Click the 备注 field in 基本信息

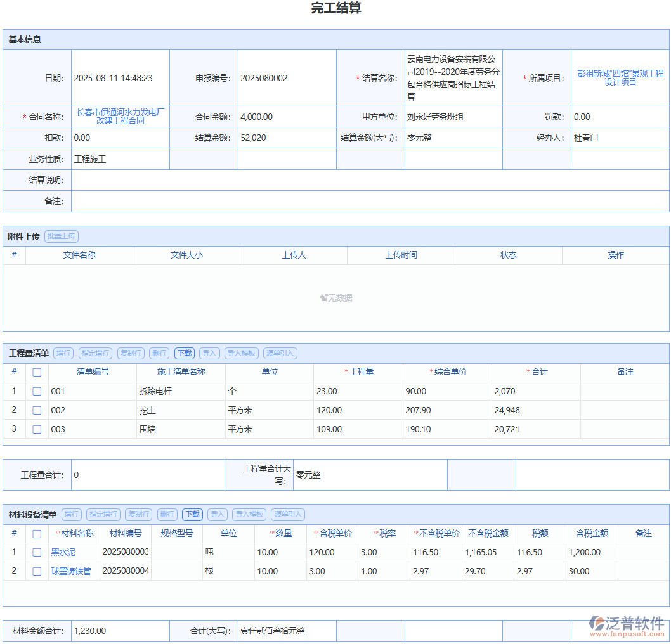[x=370, y=202]
